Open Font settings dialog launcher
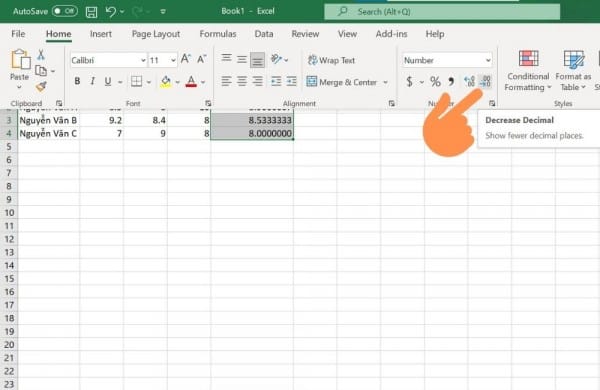This screenshot has height=390, width=600. tap(208, 103)
